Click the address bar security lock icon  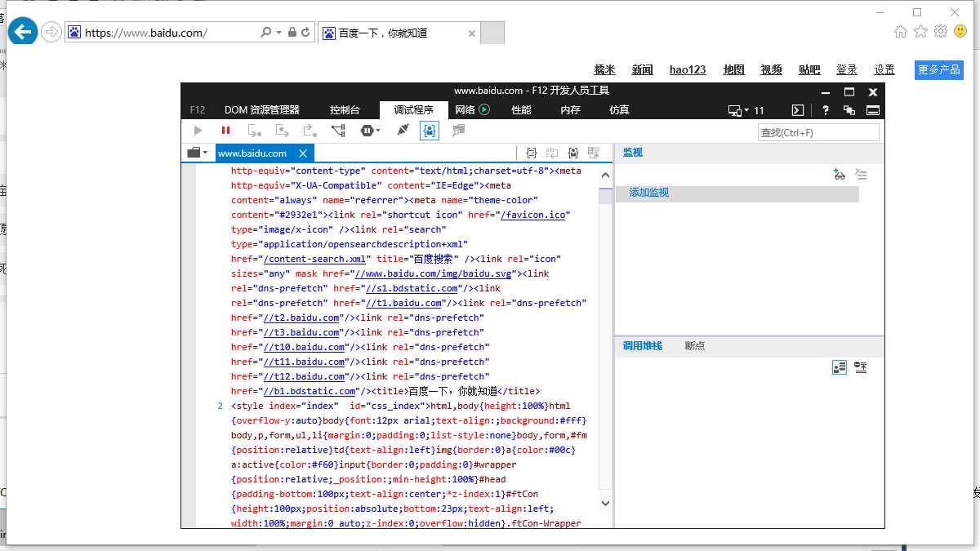pos(292,33)
